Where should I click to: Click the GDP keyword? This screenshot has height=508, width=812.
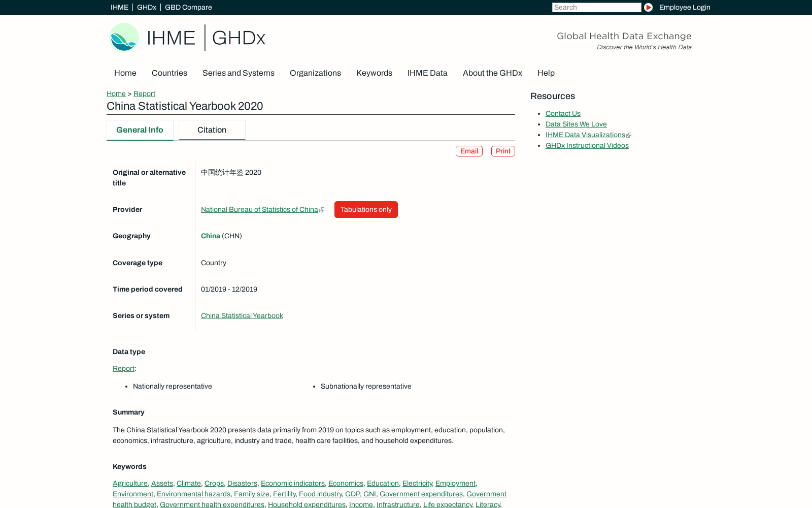coord(352,494)
